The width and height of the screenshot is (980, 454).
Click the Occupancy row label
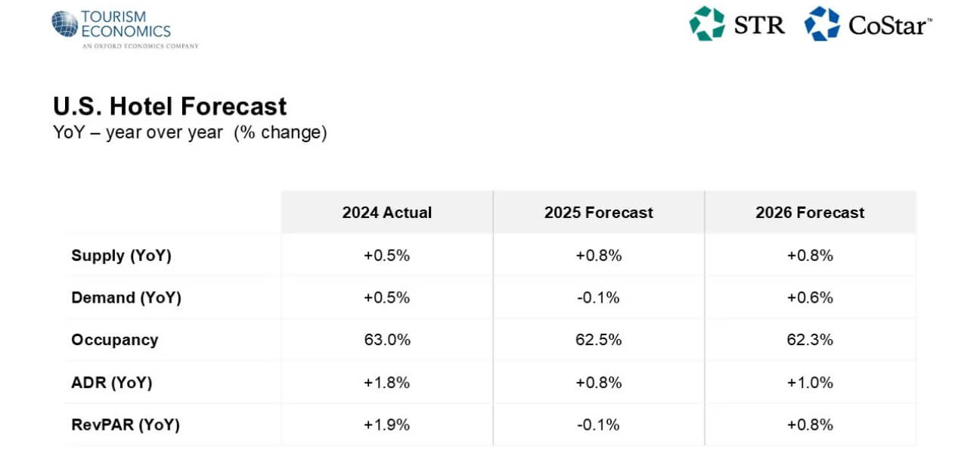coord(115,340)
